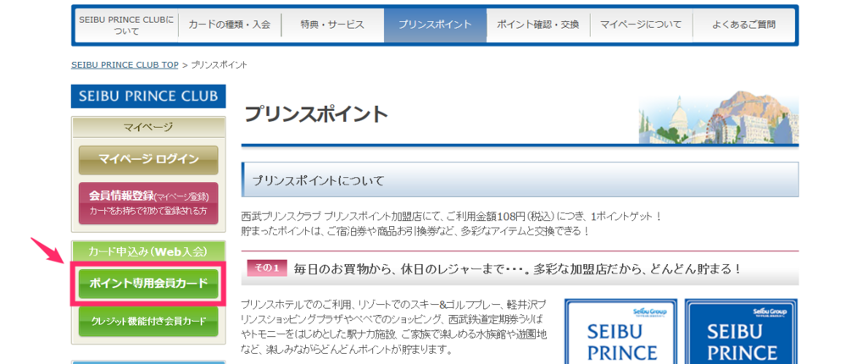Click the SEIBU PRINCE CLUB sidebar banner
Screen dimensions: 868x364
tap(148, 97)
